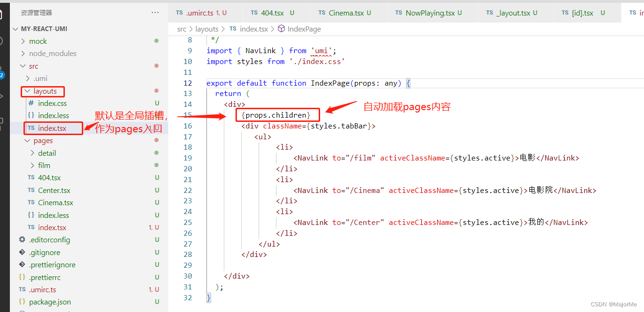Click the IndexPage function name in code
Screen dimensions: 644x312
click(x=330, y=83)
